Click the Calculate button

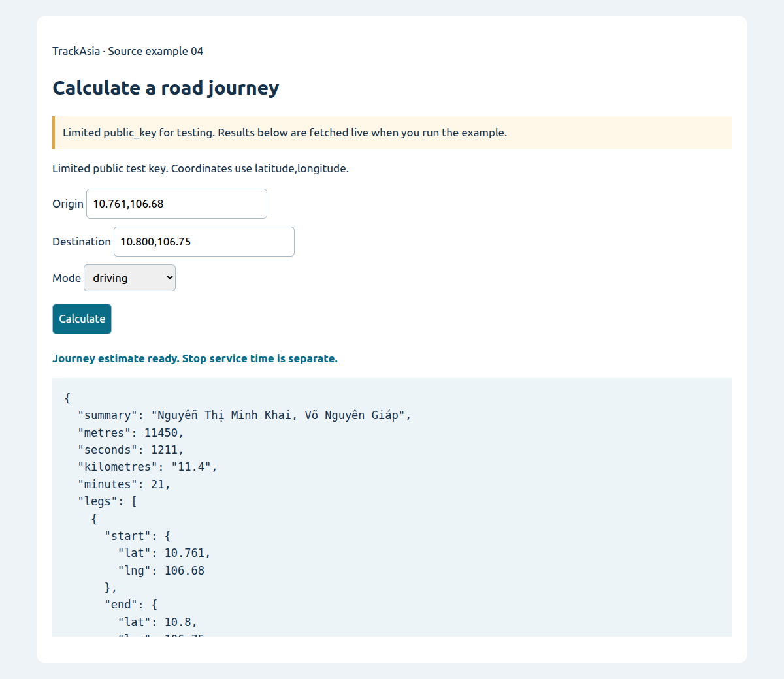82,319
